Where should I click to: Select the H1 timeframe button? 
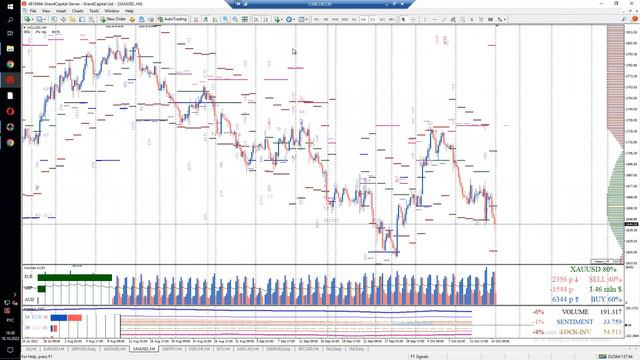click(354, 19)
